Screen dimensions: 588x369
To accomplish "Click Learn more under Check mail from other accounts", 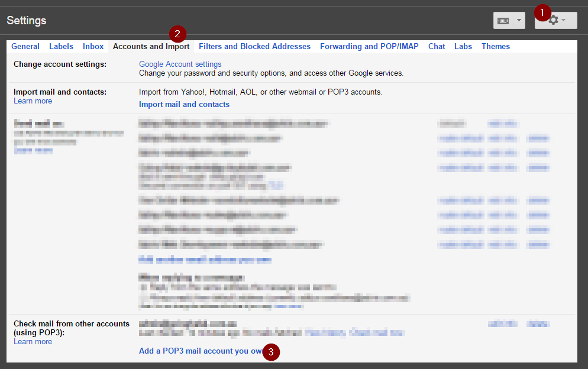I will point(33,341).
